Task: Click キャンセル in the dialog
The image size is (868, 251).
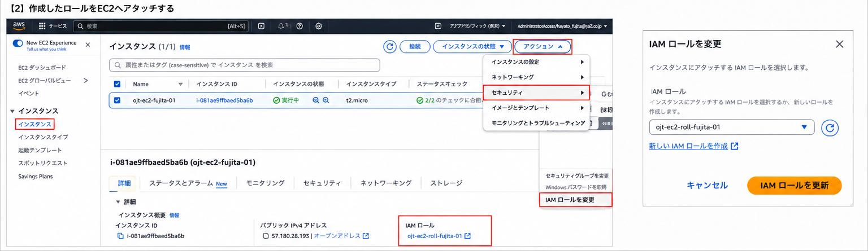Action: [x=707, y=185]
